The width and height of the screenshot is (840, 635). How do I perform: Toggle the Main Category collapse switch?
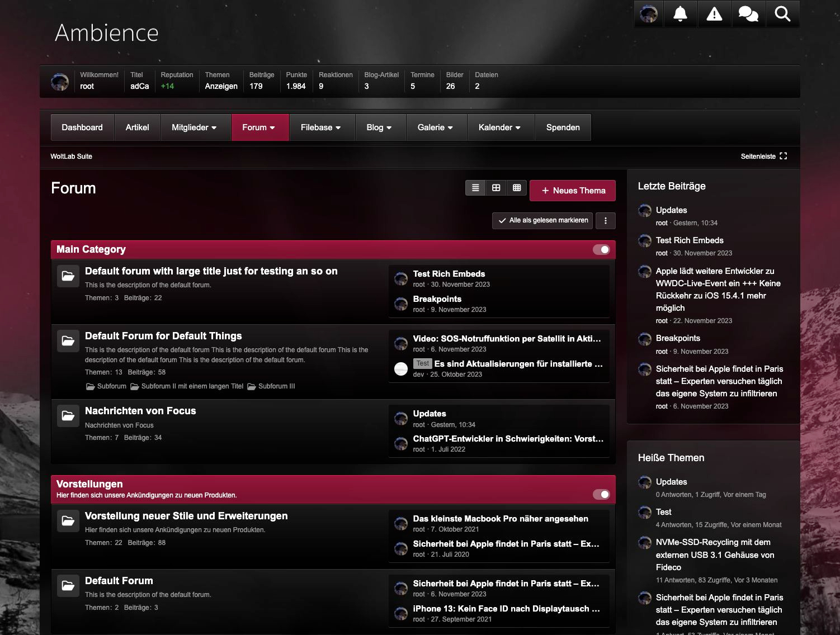[x=601, y=249]
